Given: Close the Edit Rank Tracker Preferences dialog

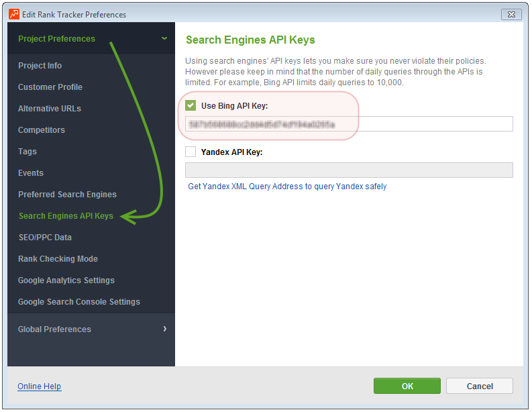Looking at the screenshot, I should click(511, 15).
